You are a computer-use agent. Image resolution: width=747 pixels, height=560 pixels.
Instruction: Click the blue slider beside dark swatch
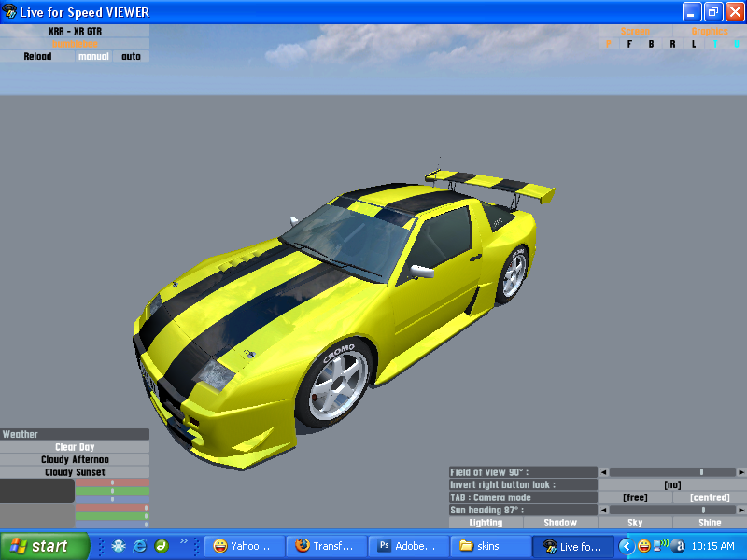tap(112, 499)
